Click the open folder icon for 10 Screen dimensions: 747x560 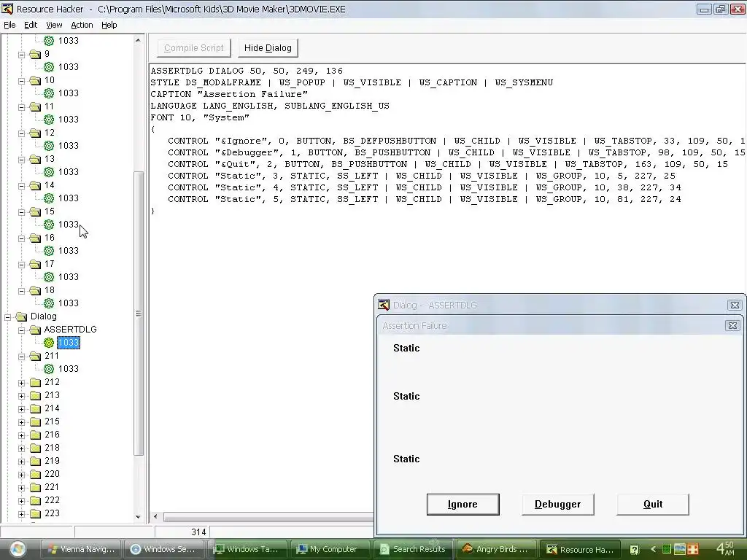point(35,80)
